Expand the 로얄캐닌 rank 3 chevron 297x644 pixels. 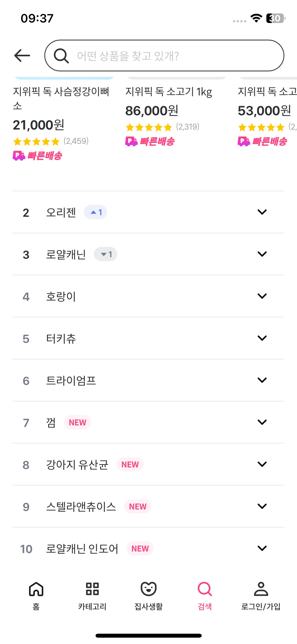(262, 254)
